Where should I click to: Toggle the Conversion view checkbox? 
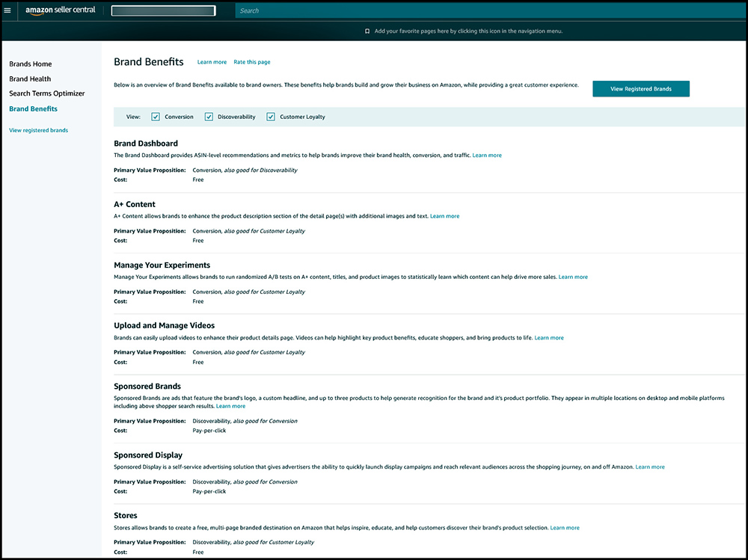pyautogui.click(x=156, y=117)
